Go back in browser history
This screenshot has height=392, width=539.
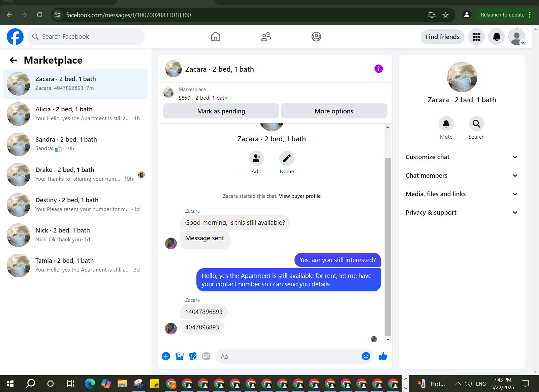click(x=9, y=15)
